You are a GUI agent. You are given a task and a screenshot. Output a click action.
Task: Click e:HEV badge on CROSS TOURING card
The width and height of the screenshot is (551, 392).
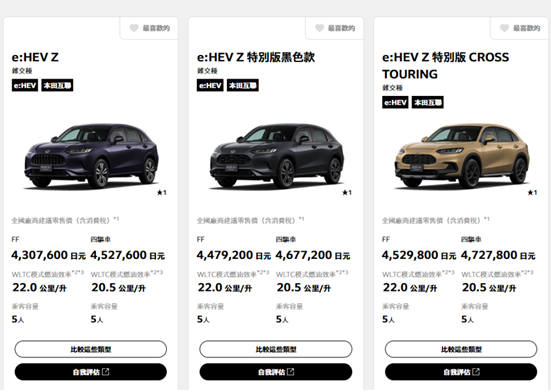(395, 103)
